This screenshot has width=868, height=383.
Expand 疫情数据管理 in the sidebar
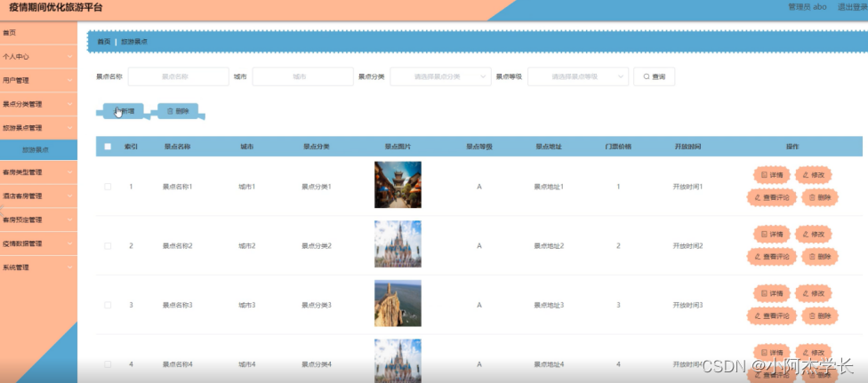(x=39, y=243)
